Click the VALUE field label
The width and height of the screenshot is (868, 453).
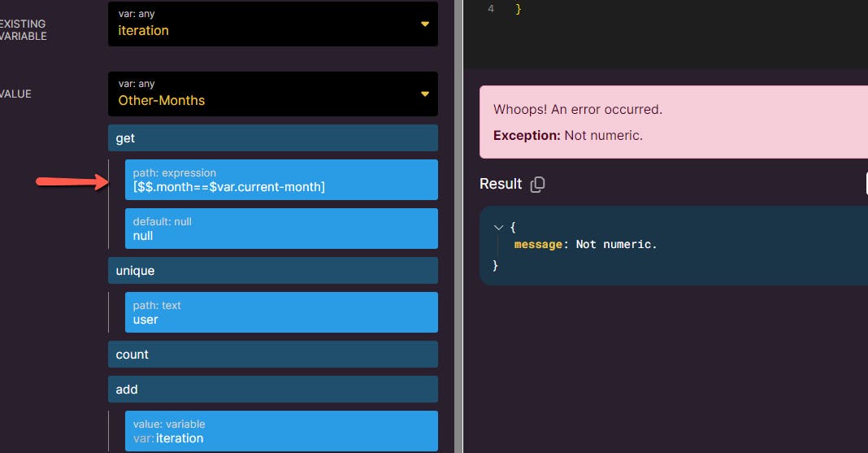tap(15, 94)
